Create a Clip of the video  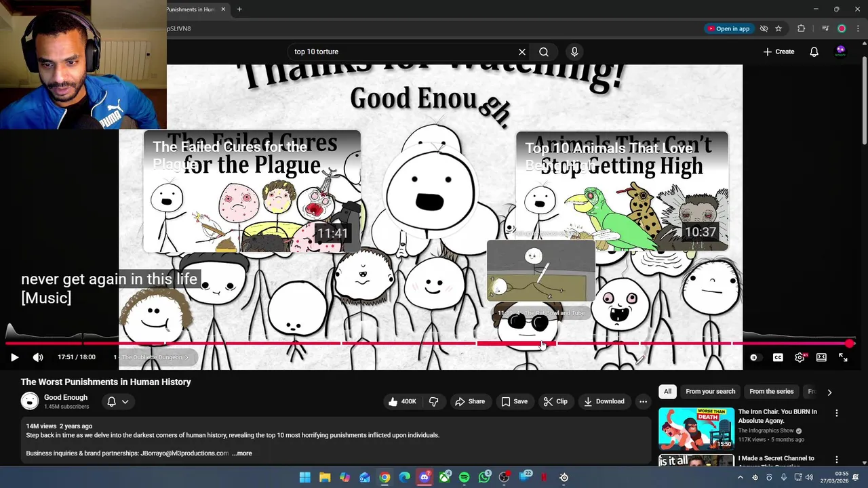pos(555,401)
